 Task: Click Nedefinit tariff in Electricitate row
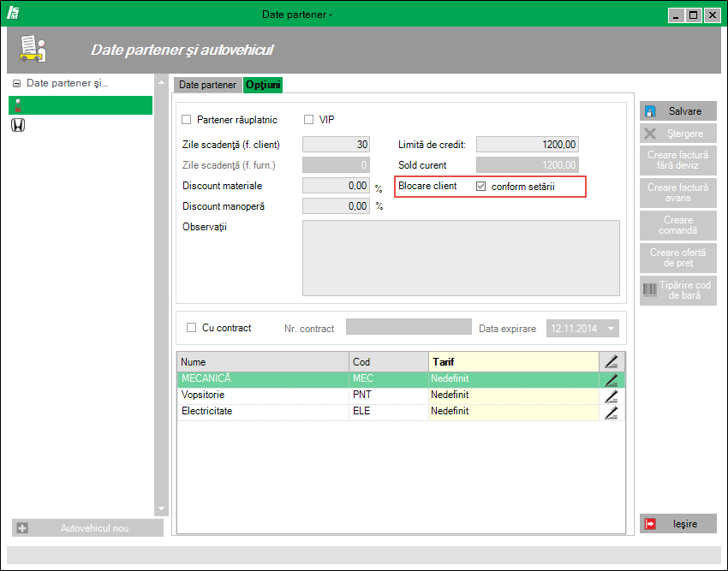point(514,412)
